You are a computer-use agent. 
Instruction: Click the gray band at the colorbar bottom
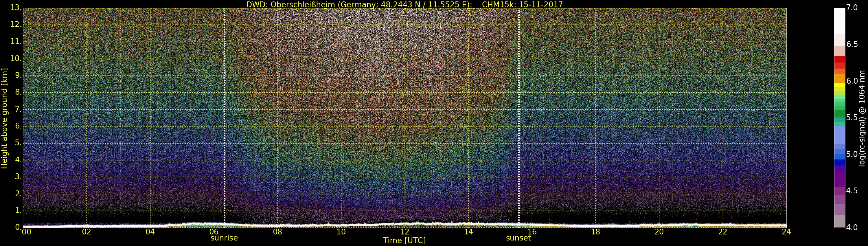(839, 221)
